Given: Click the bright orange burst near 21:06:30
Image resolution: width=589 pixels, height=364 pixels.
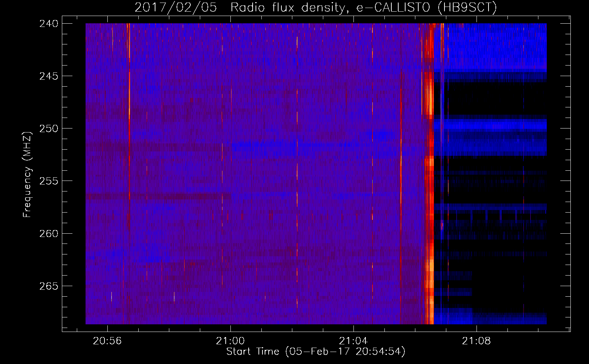Looking at the screenshot, I should click(x=430, y=174).
